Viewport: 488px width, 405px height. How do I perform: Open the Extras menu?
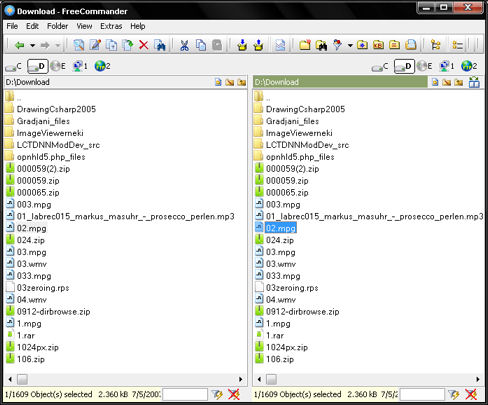111,26
